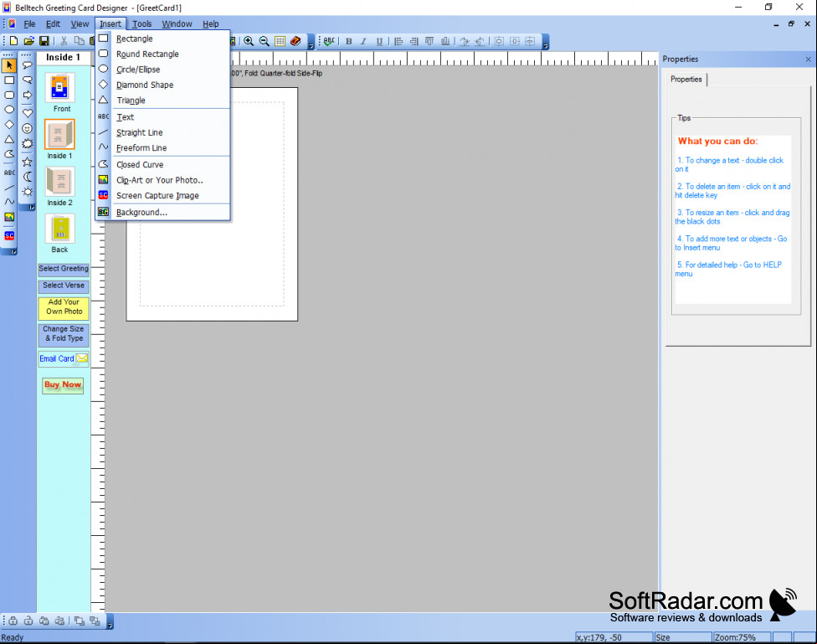Create a new card document
Image resolution: width=817 pixels, height=644 pixels.
[x=14, y=41]
